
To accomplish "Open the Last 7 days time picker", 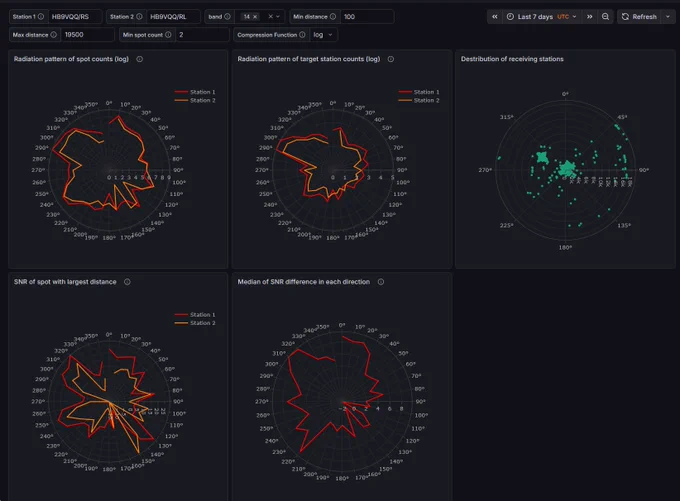I will point(542,16).
